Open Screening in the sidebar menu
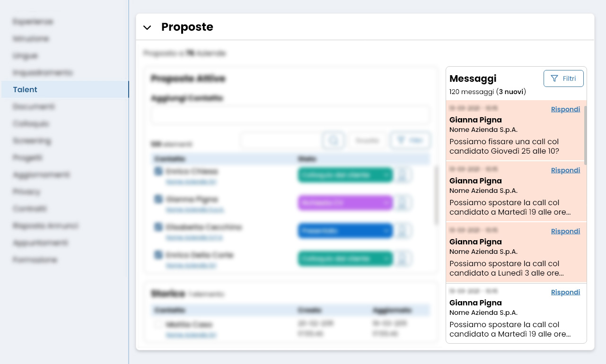Screen dimensions: 606x364 (x=32, y=141)
